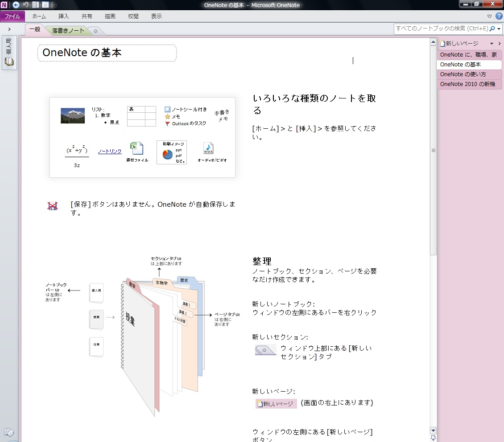Click the Excel 添付ファイル icon
This screenshot has height=442, width=504.
136,149
